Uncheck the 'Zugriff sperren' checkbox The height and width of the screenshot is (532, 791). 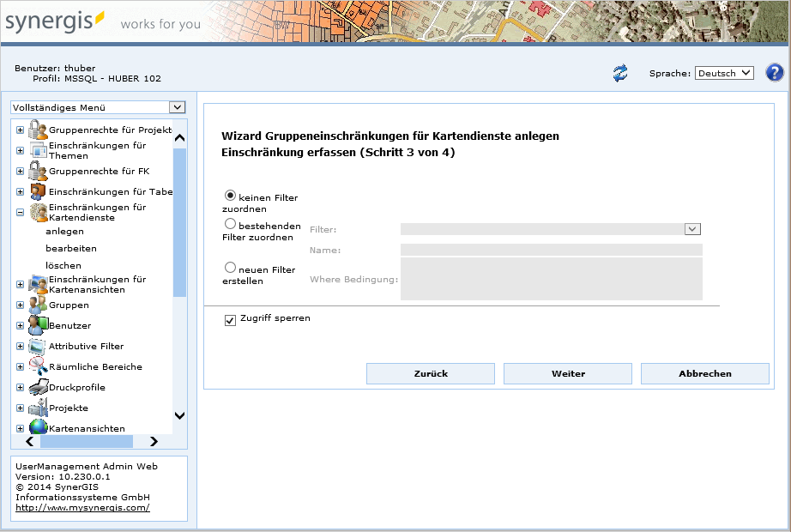[230, 320]
